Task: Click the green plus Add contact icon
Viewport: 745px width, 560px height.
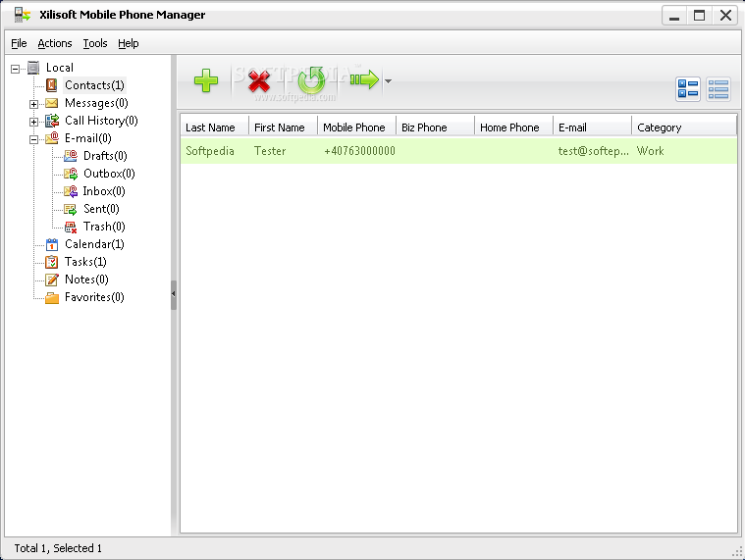Action: (x=206, y=80)
